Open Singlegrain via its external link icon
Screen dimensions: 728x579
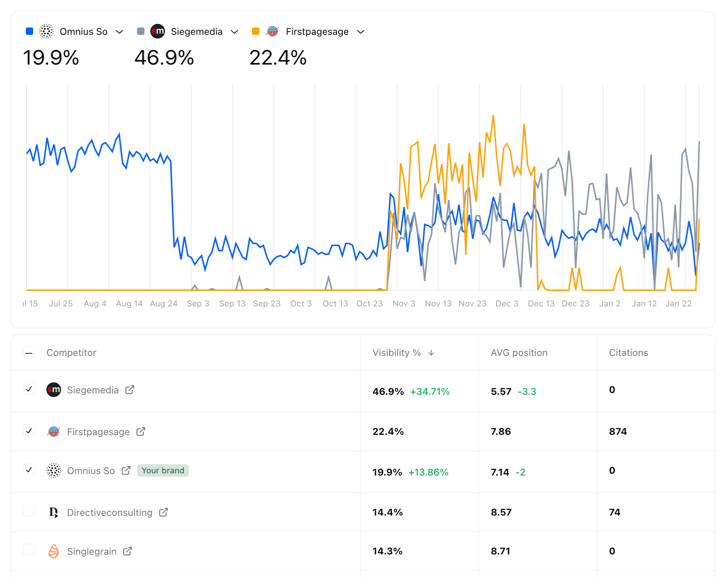[127, 551]
